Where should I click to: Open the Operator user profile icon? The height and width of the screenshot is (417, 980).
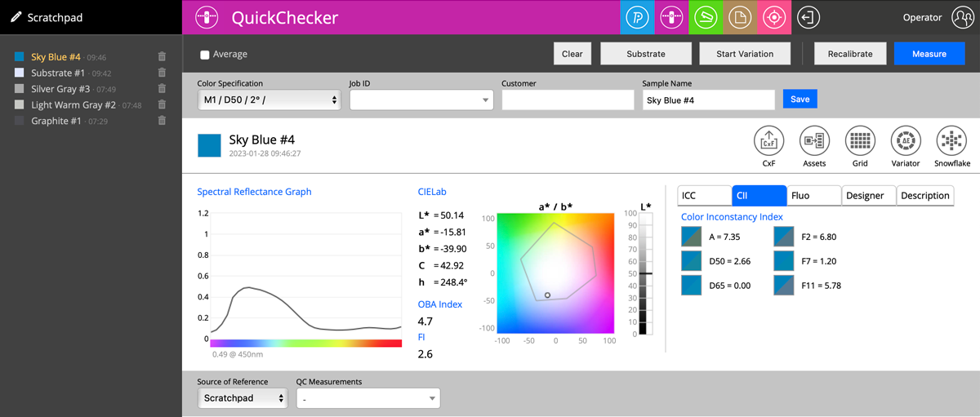point(963,17)
